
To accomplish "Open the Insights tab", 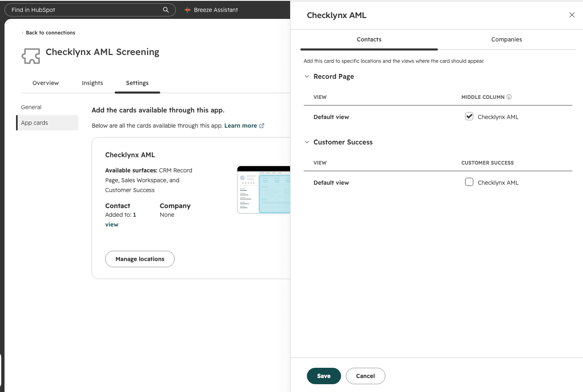I will pos(92,83).
